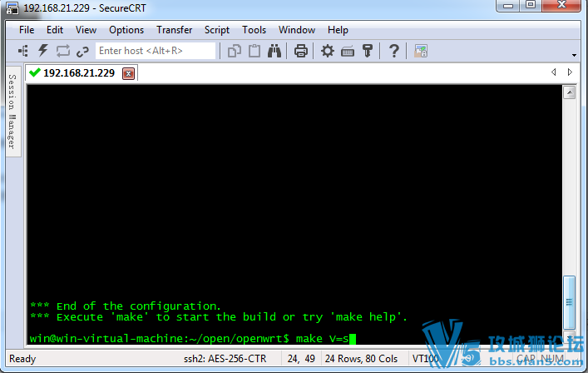This screenshot has height=373, width=588.
Task: Open Find with the binoculars icon
Action: pyautogui.click(x=274, y=51)
